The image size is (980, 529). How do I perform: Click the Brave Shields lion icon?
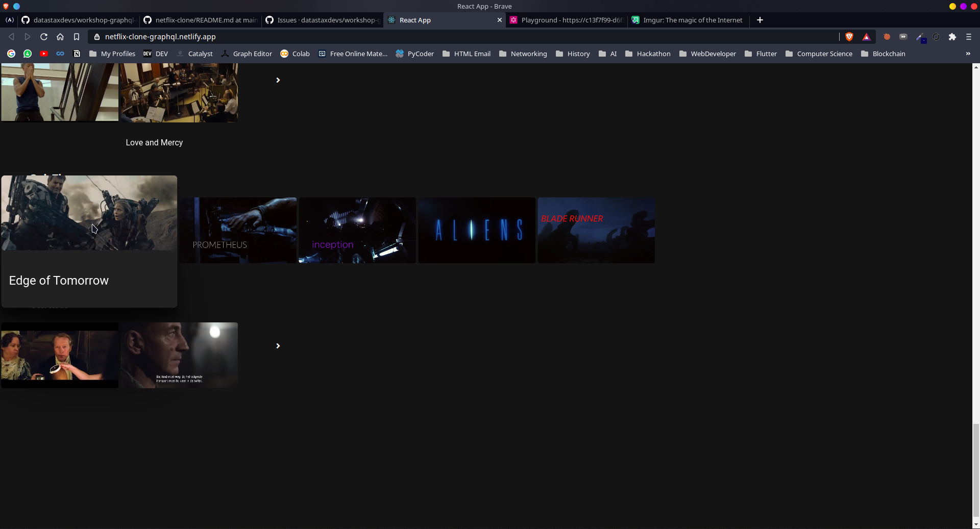point(850,37)
